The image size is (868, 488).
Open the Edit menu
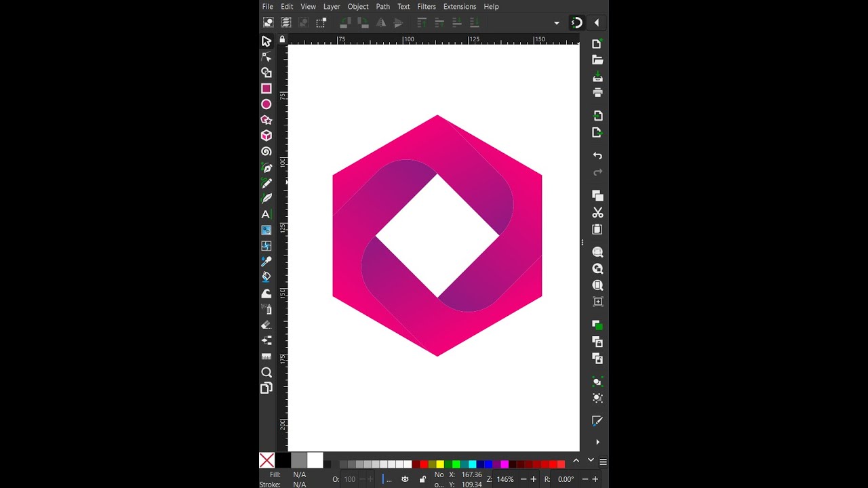tap(287, 7)
